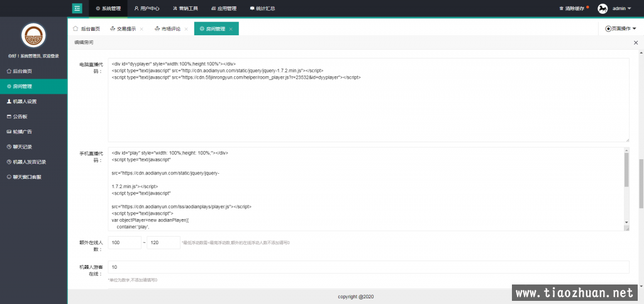Click the trash icon beside 清除缓存
644x304 pixels.
(562, 8)
